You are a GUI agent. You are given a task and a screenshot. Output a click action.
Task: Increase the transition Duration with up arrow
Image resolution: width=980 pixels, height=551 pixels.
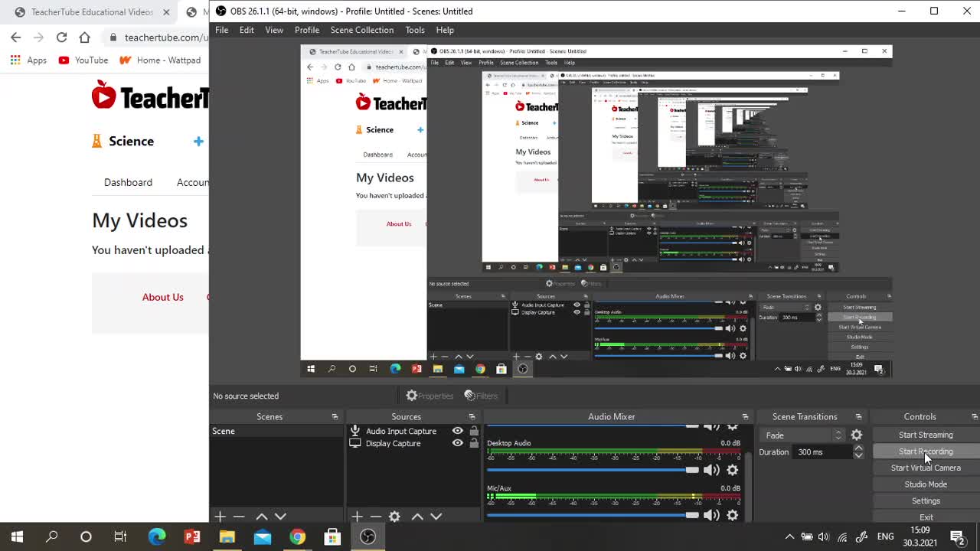[858, 448]
